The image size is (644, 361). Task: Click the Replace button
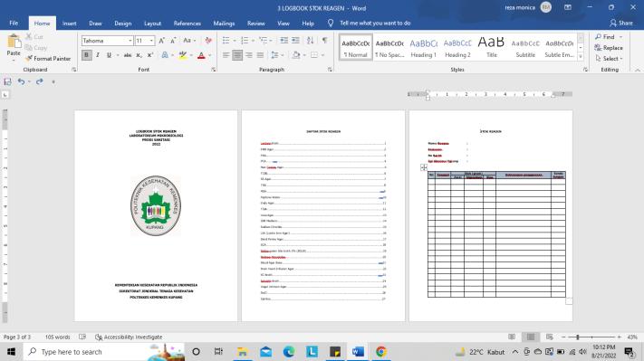tap(609, 48)
